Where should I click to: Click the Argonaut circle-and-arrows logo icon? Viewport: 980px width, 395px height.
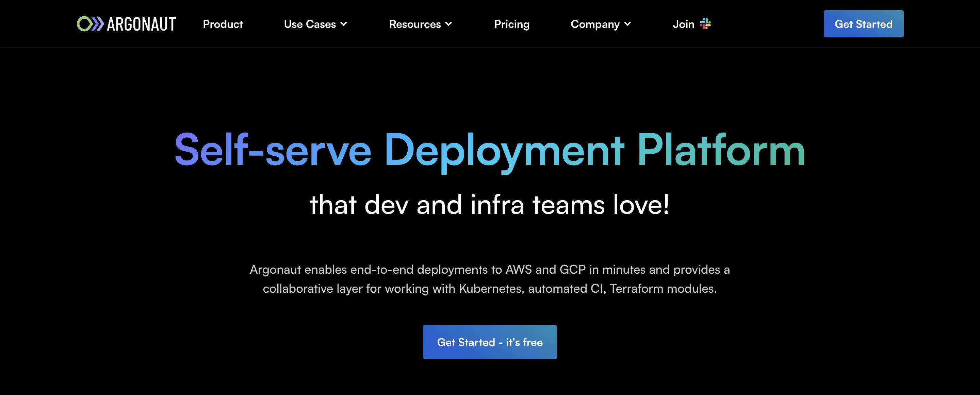90,24
